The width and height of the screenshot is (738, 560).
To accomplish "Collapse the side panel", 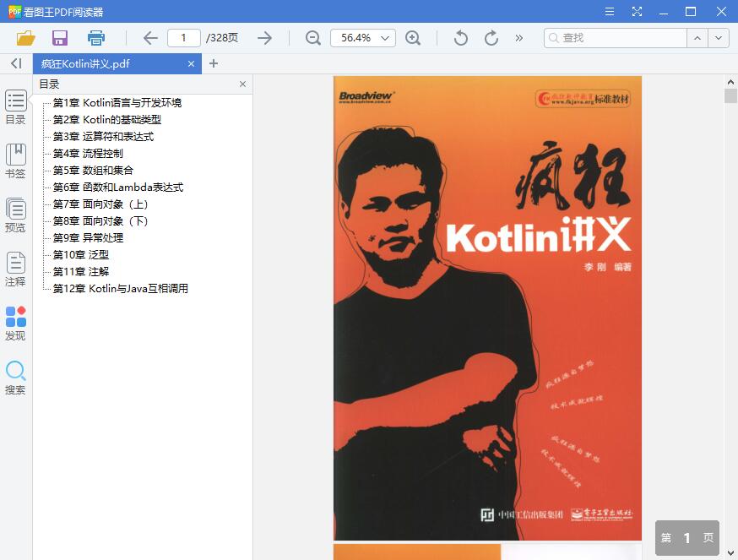I will click(x=17, y=63).
